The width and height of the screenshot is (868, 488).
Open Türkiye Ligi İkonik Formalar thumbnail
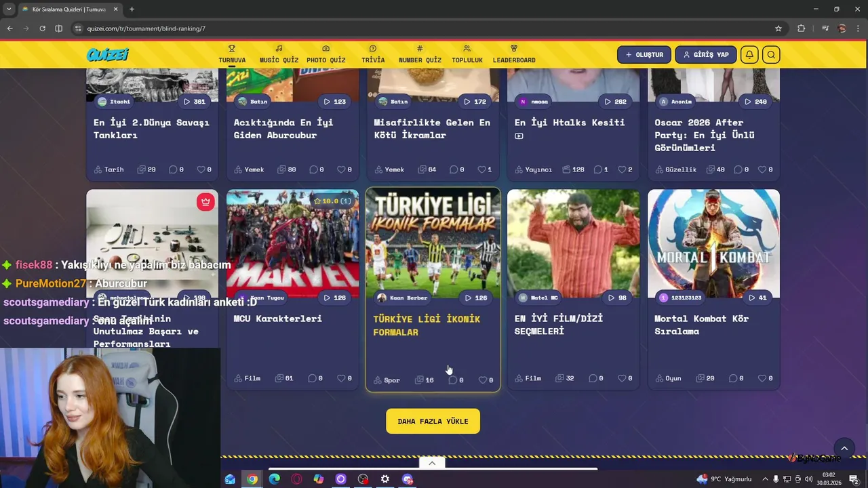[x=433, y=243]
